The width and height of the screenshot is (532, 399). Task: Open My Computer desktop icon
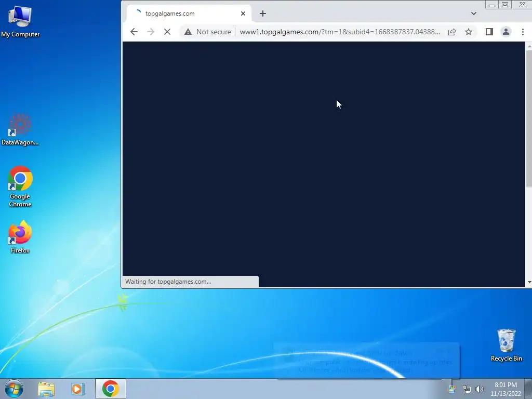20,21
